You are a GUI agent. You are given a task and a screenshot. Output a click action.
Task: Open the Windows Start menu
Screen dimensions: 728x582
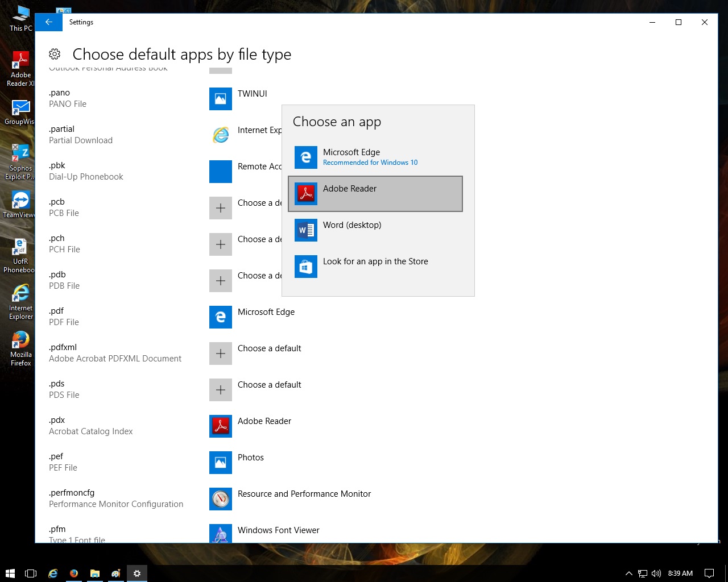pos(10,573)
